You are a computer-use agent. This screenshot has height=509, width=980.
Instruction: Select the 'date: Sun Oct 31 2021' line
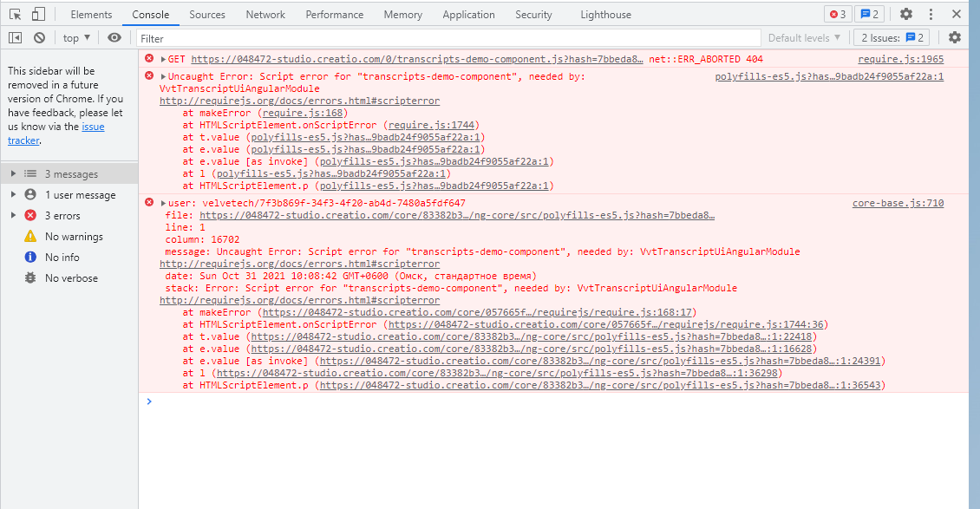click(x=350, y=276)
